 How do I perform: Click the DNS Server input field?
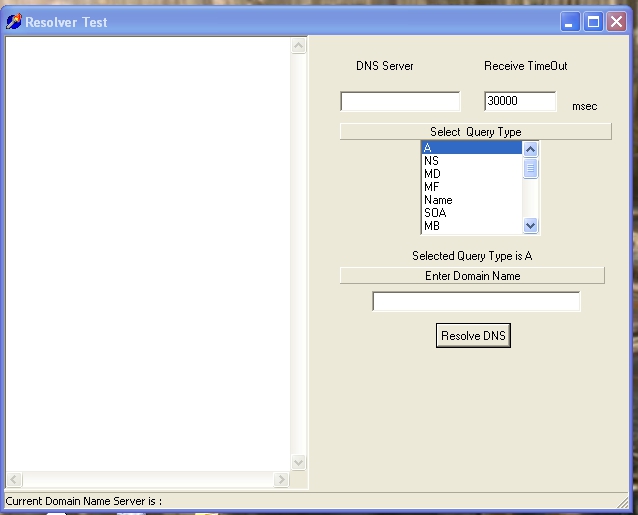pyautogui.click(x=400, y=101)
